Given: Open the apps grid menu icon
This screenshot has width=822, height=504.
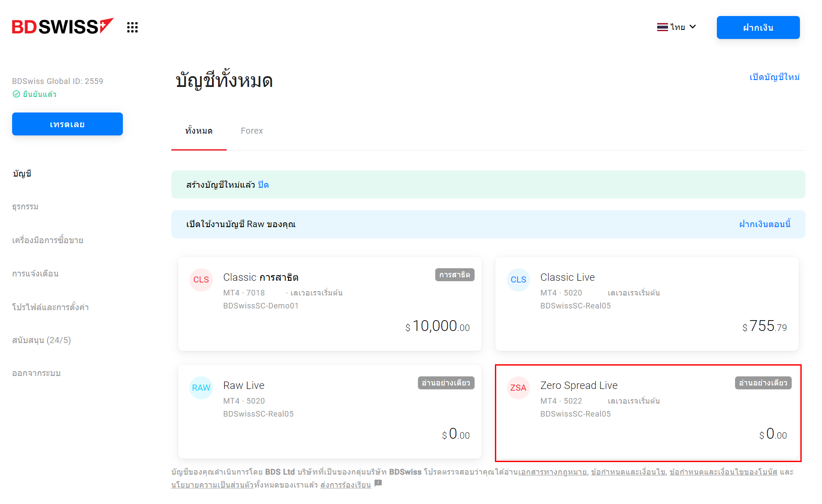Looking at the screenshot, I should coord(132,27).
